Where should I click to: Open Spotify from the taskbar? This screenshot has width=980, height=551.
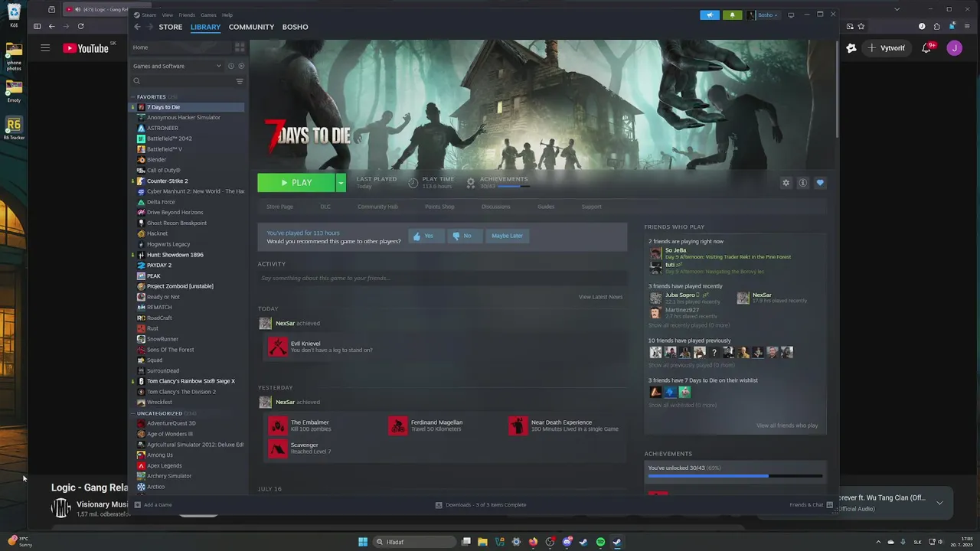pos(600,542)
